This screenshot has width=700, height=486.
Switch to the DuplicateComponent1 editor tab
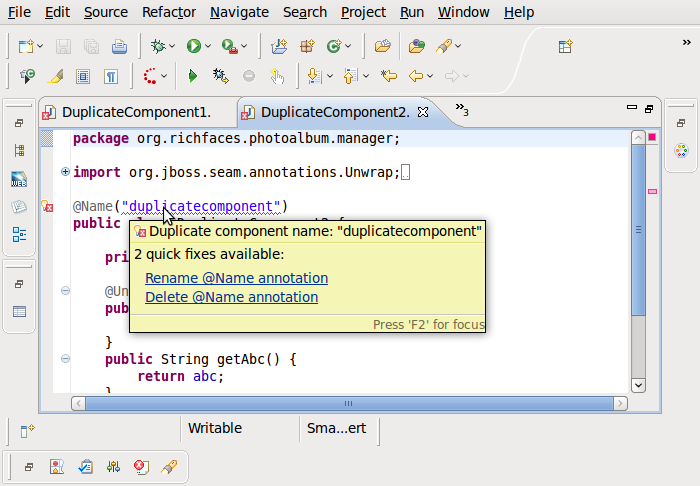135,112
